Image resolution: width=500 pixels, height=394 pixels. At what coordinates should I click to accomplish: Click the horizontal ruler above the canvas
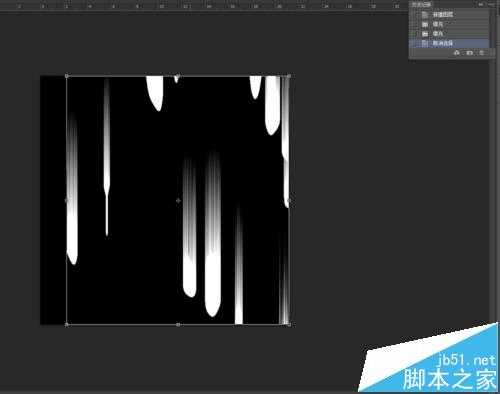(x=204, y=6)
